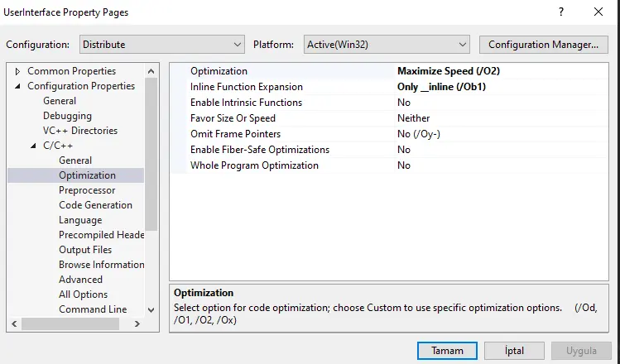The width and height of the screenshot is (620, 364).
Task: Open the Platform dropdown showing Active(Win32)
Action: point(387,45)
